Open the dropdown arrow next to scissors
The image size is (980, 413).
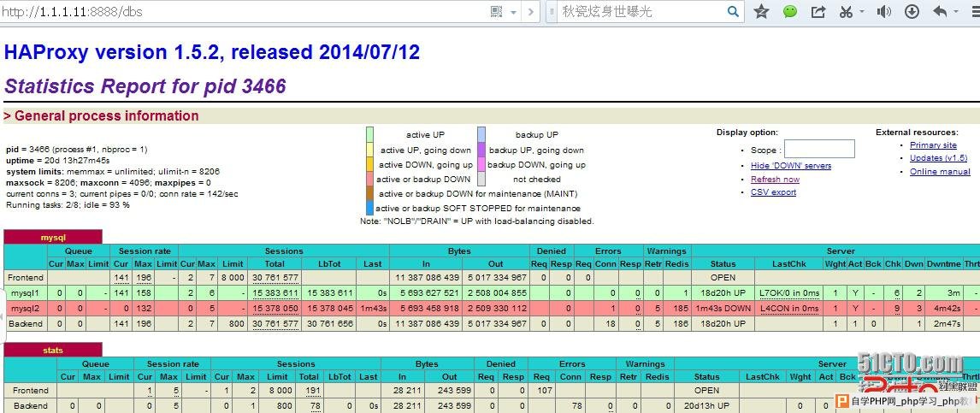862,12
